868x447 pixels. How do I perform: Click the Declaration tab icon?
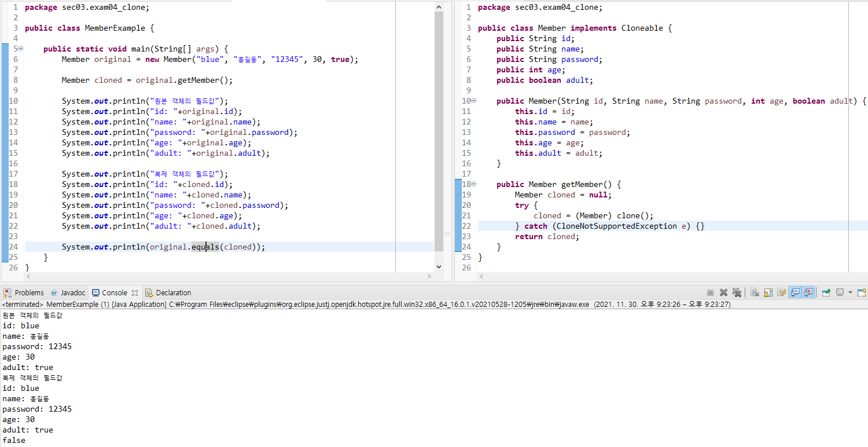149,293
